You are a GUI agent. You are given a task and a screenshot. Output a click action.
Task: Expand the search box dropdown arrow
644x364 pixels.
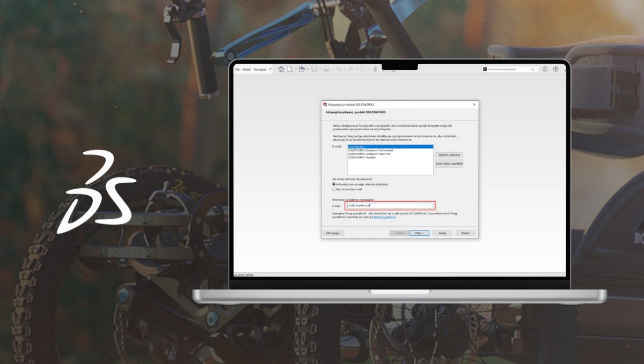click(x=537, y=69)
